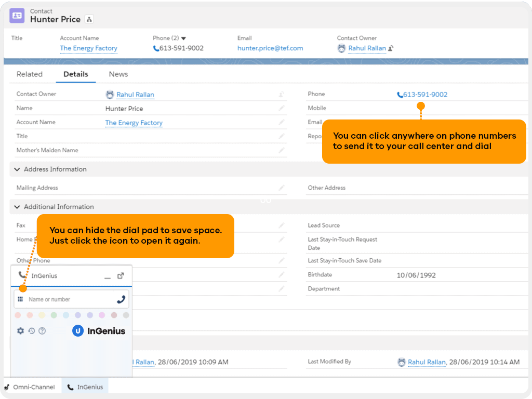Click the Department field label
The image size is (532, 399).
coord(324,289)
